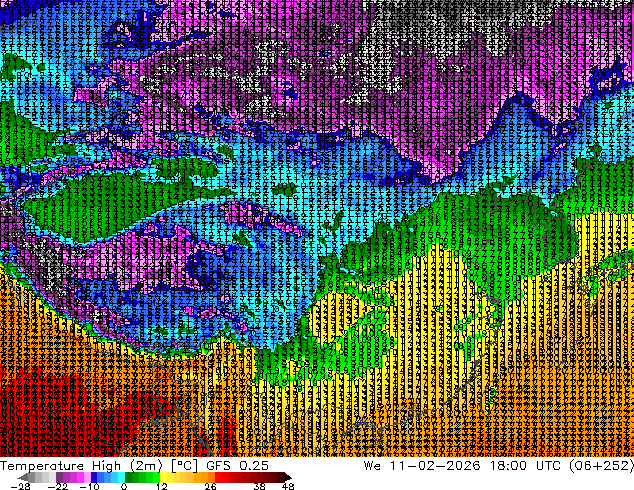Click the '38' legend value

(260, 486)
